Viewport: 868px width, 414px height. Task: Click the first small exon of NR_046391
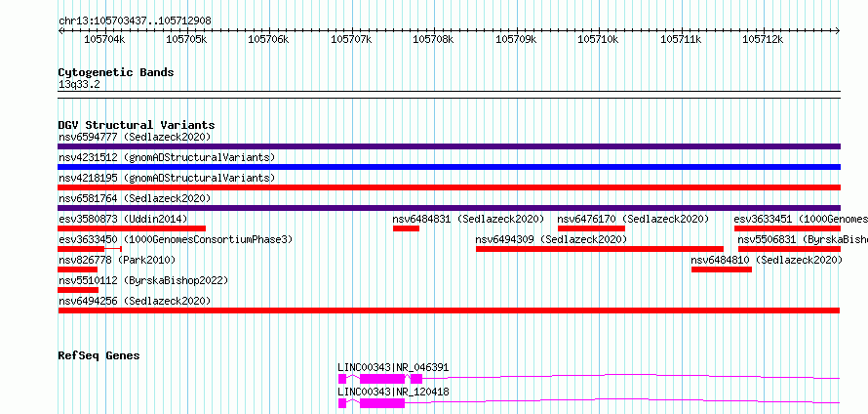point(342,379)
